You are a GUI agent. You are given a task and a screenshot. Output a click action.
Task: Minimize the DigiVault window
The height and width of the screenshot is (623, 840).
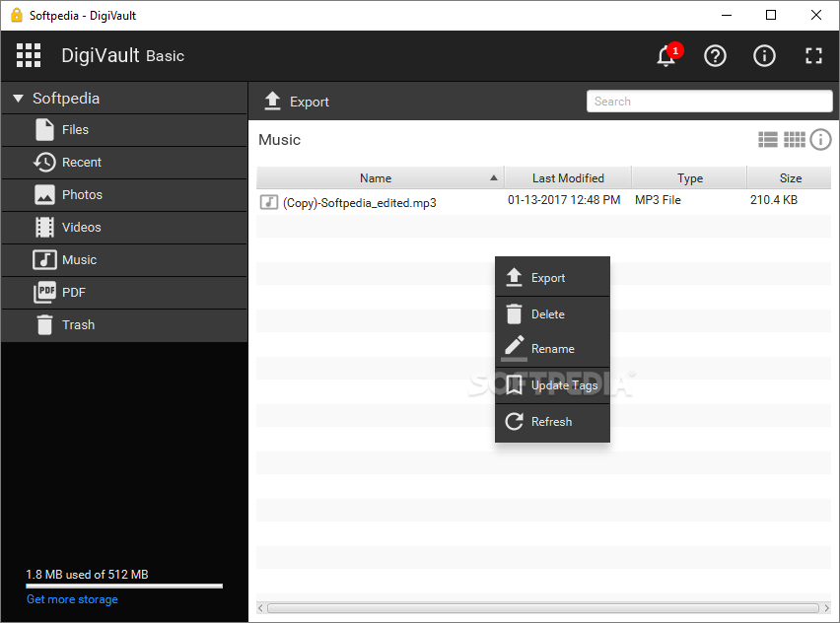point(727,15)
